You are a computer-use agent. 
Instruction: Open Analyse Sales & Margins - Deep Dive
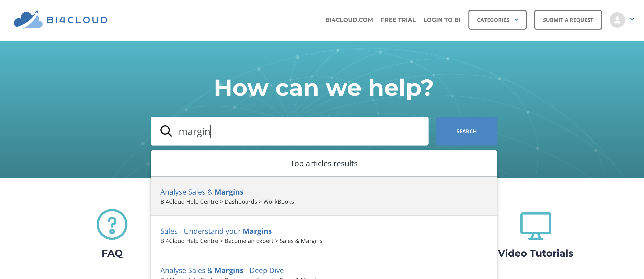222,270
